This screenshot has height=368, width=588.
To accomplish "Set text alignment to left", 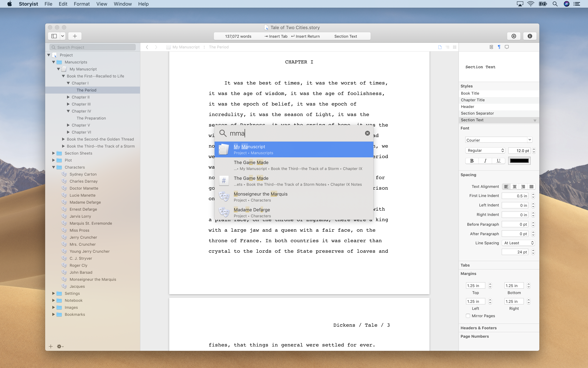I will point(506,186).
